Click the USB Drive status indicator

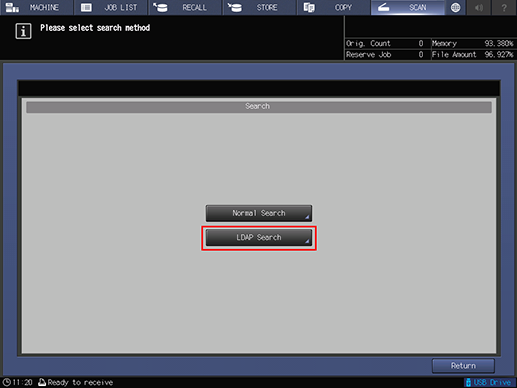(489, 382)
